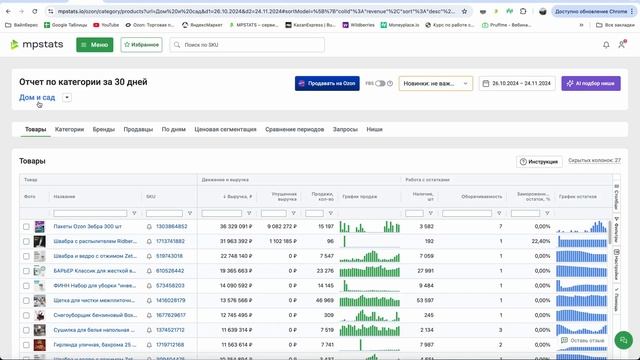Bookmark this page with star icon
The height and width of the screenshot is (360, 640).
(464, 11)
